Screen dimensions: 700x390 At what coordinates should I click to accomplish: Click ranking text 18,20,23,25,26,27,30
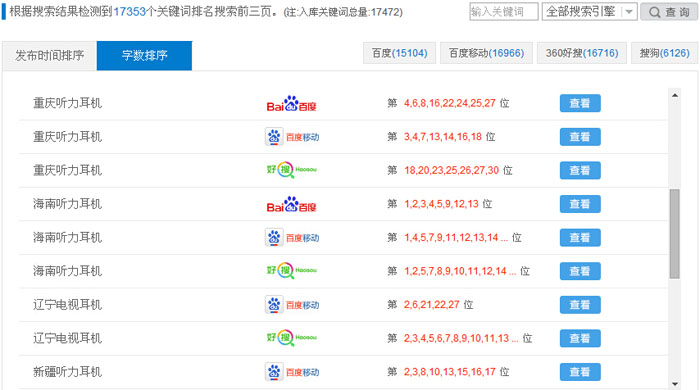click(451, 170)
